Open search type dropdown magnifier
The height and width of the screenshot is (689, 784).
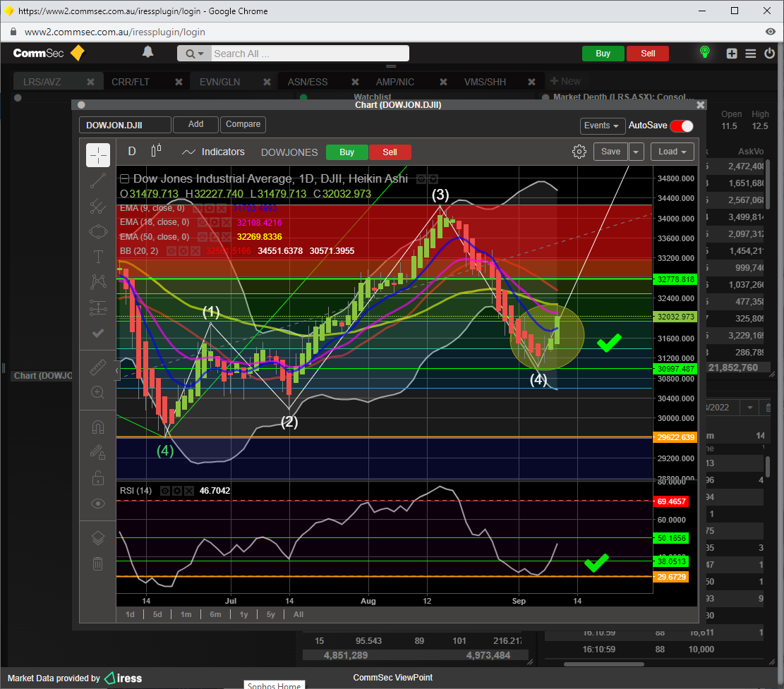coord(193,54)
